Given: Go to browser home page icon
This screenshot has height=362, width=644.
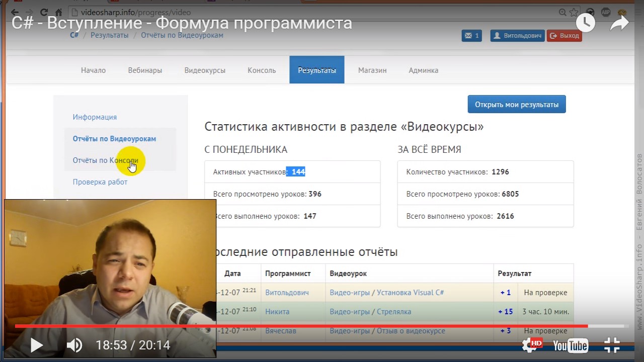Looking at the screenshot, I should 59,12.
